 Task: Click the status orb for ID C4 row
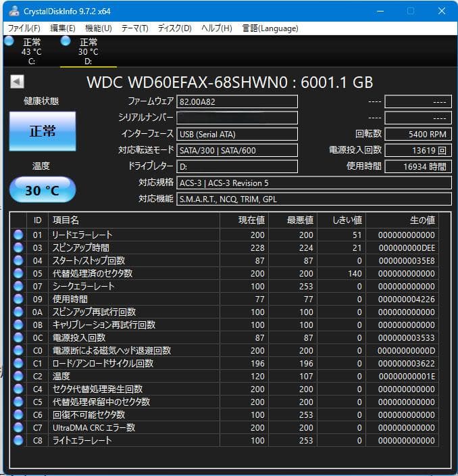coord(18,389)
